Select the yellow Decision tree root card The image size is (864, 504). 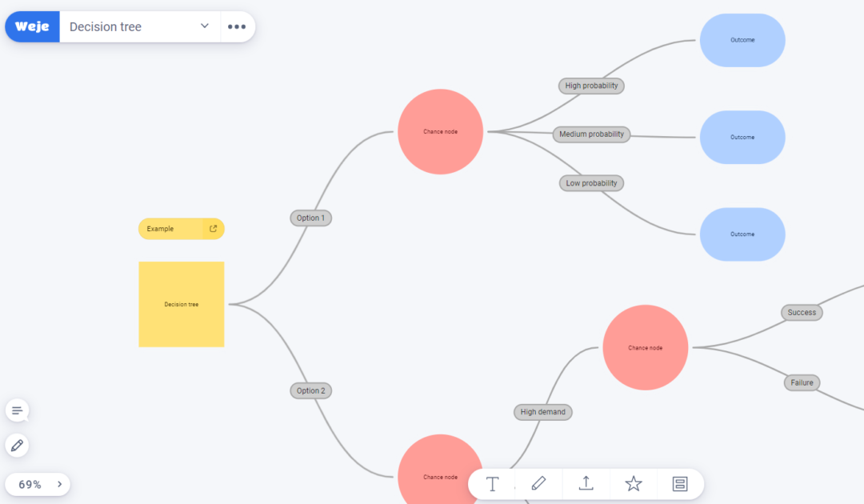pyautogui.click(x=182, y=304)
